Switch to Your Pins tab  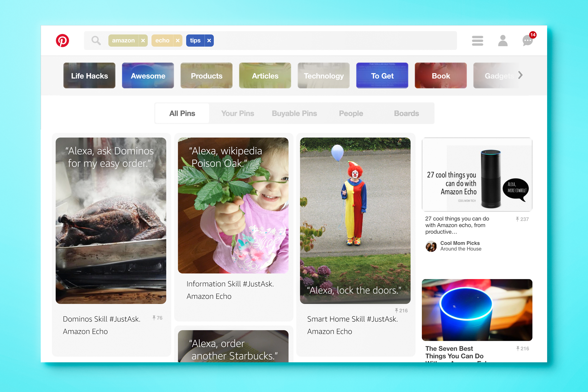237,113
